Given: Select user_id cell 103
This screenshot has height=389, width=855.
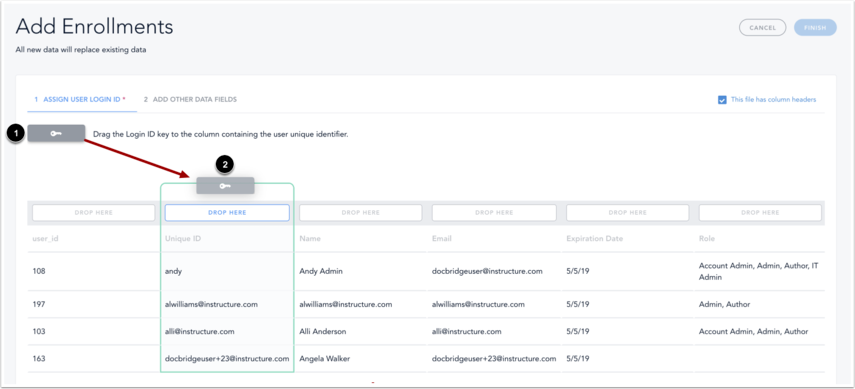Looking at the screenshot, I should (39, 331).
